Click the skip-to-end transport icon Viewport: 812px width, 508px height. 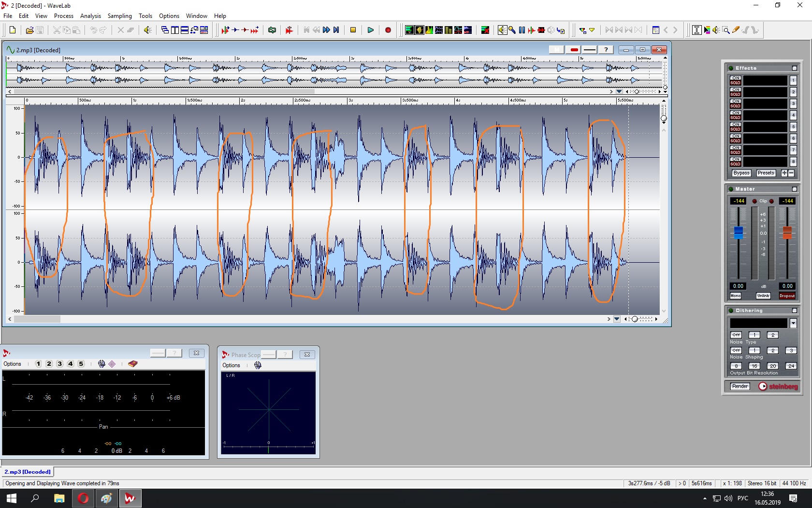(x=336, y=30)
